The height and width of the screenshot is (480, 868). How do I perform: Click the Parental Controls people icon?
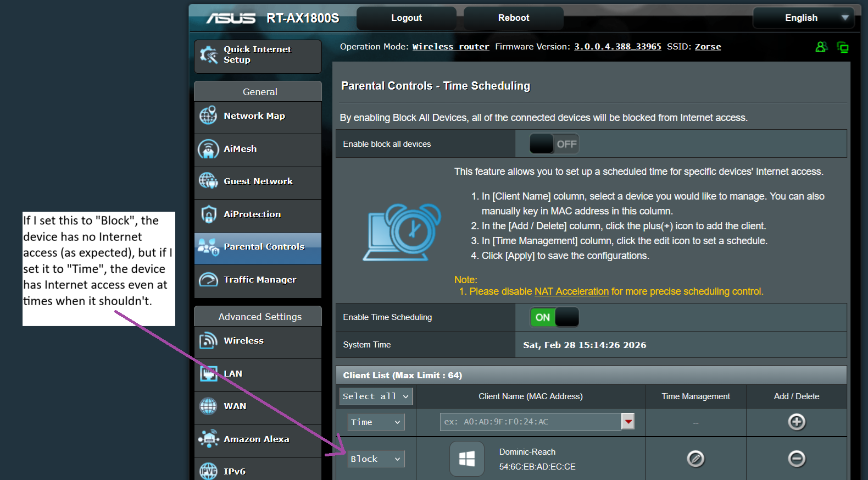(x=208, y=247)
